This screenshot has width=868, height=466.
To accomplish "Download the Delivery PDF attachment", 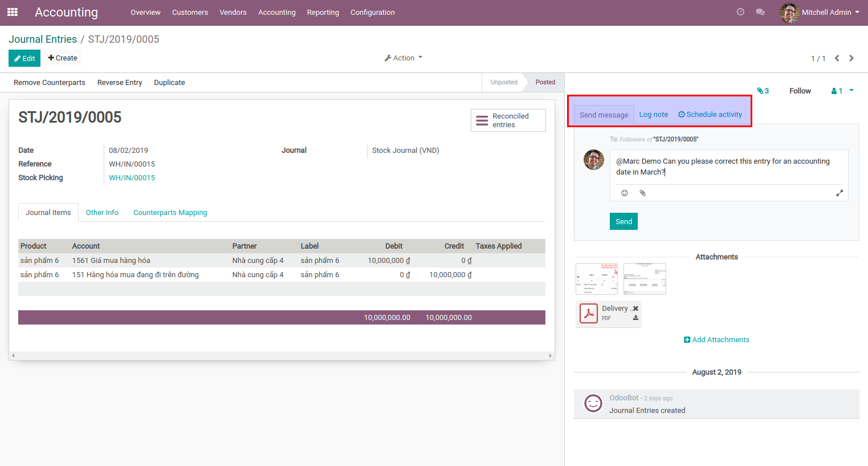I will 635,318.
